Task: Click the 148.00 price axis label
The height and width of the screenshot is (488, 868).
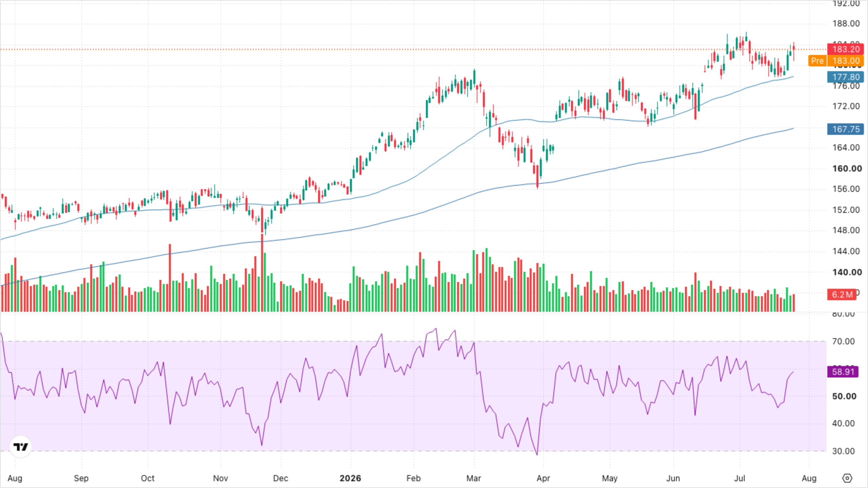Action: [x=846, y=230]
